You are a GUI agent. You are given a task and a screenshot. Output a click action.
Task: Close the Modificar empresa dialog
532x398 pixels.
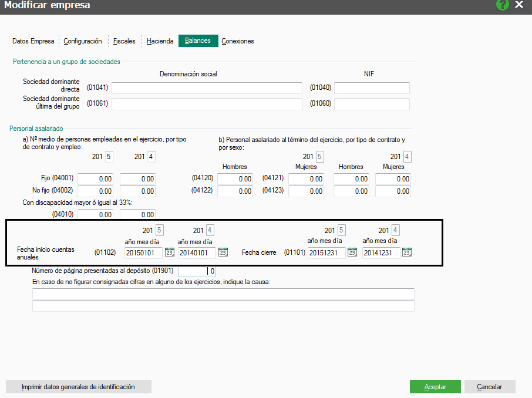pyautogui.click(x=518, y=5)
